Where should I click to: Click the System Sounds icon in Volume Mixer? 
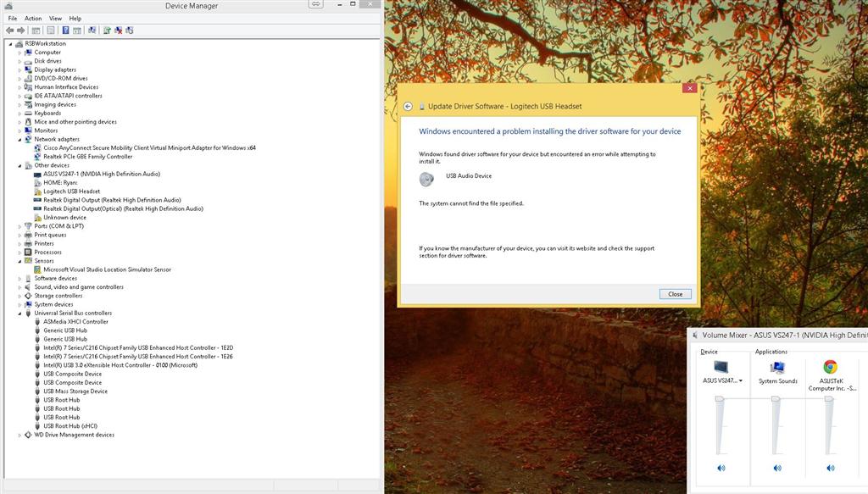click(777, 367)
